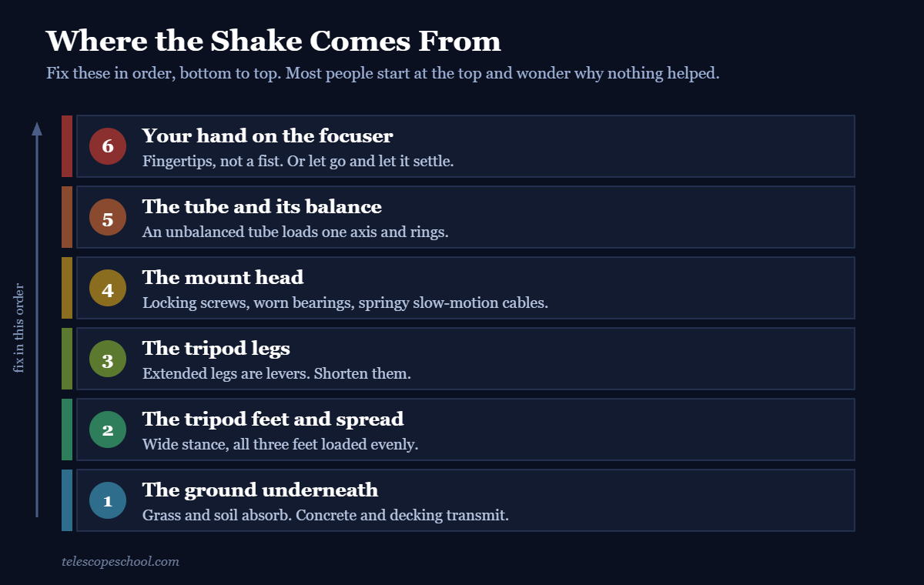Click the blue circle numbered 1
The width and height of the screenshot is (924, 585).
[x=108, y=500]
